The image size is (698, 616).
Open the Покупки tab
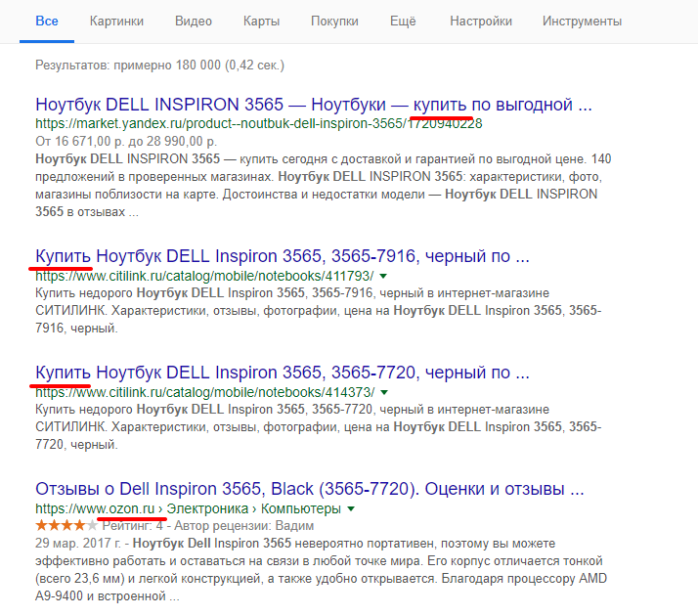click(x=334, y=21)
